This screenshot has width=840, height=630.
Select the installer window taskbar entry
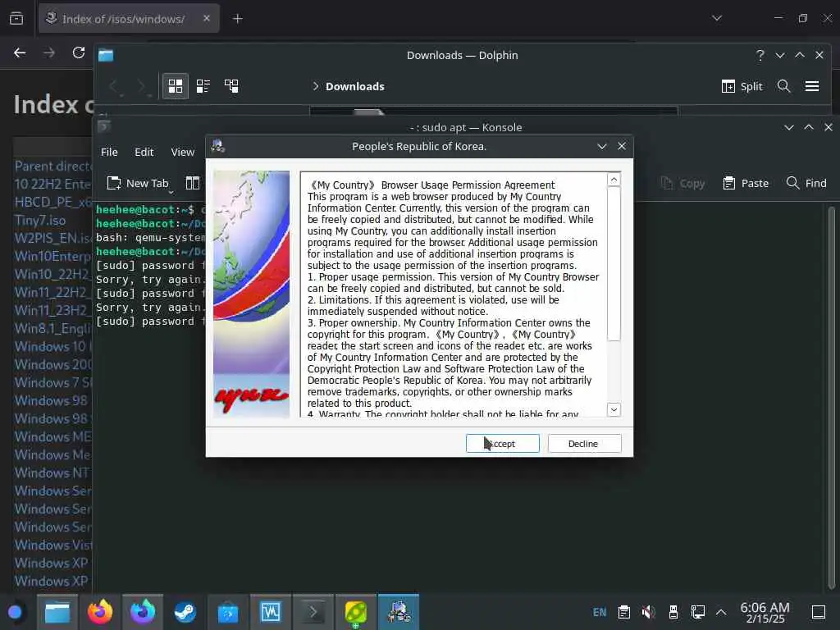pos(399,612)
